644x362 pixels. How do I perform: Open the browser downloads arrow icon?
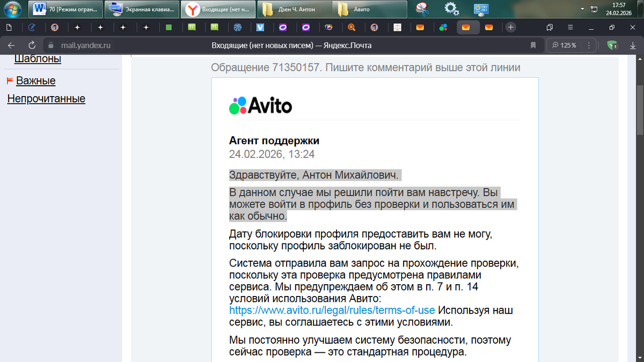coord(634,46)
